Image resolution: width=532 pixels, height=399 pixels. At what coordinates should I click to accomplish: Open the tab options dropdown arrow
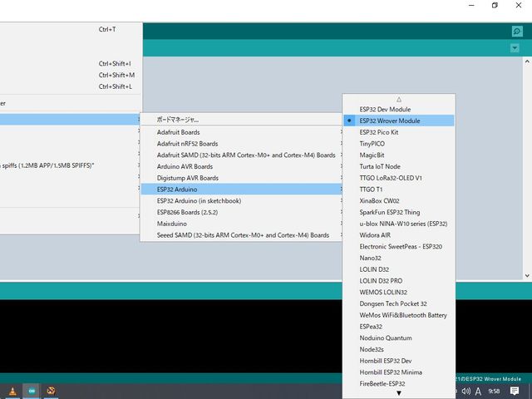click(x=515, y=48)
